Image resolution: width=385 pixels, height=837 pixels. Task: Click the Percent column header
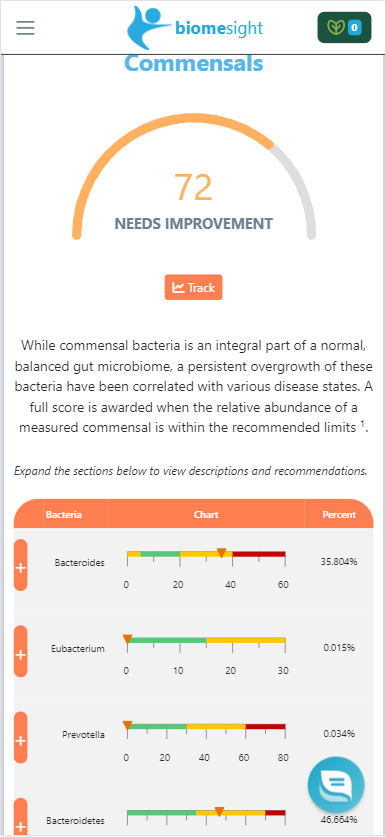point(339,515)
